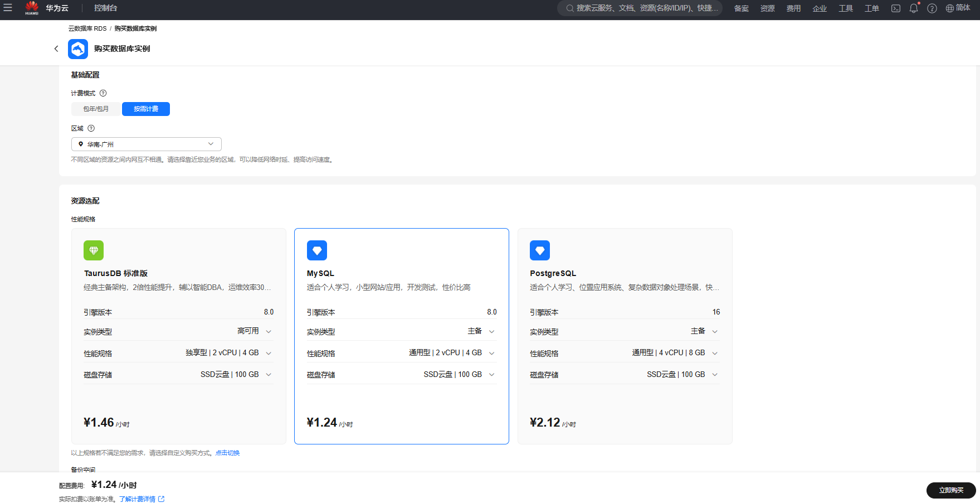Screen dimensions: 980x503
Task: Click the Huawei Cloud logo
Action: coord(32,8)
